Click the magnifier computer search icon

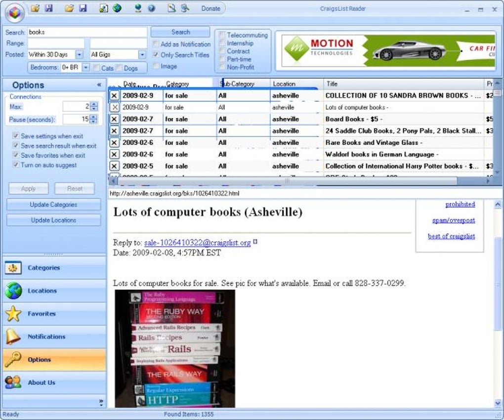pyautogui.click(x=185, y=8)
